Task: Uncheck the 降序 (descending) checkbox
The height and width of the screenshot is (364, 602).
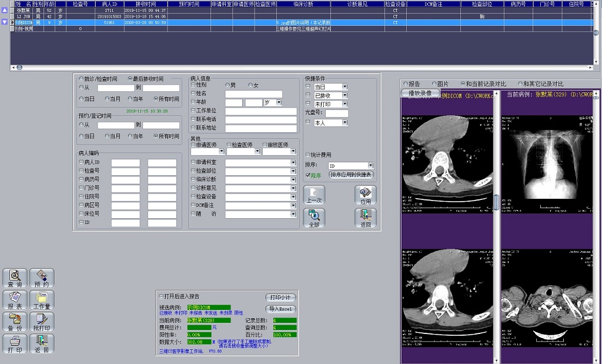Action: [x=308, y=175]
